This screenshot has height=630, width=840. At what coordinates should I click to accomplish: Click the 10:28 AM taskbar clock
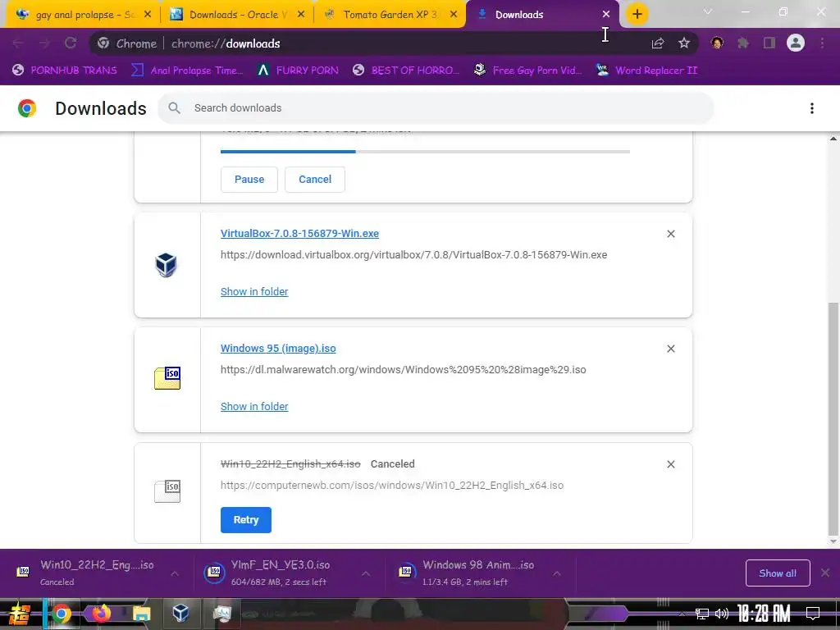(x=764, y=614)
